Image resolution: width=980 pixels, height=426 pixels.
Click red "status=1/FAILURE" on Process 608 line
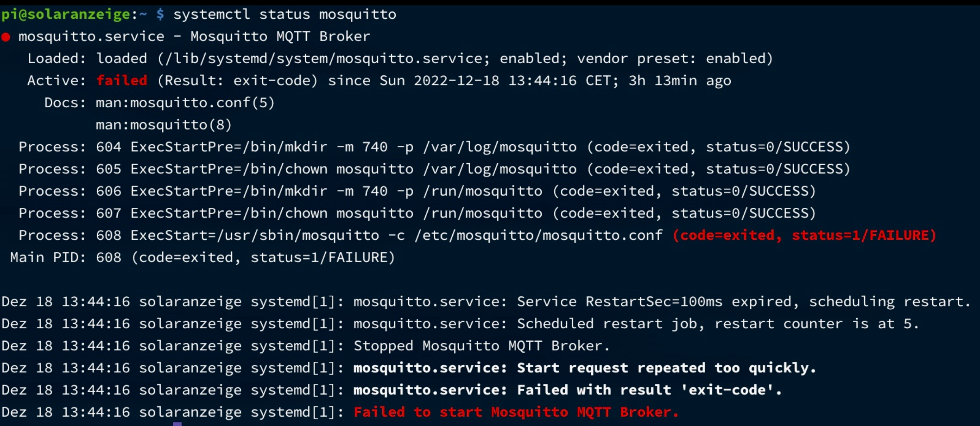coord(863,235)
